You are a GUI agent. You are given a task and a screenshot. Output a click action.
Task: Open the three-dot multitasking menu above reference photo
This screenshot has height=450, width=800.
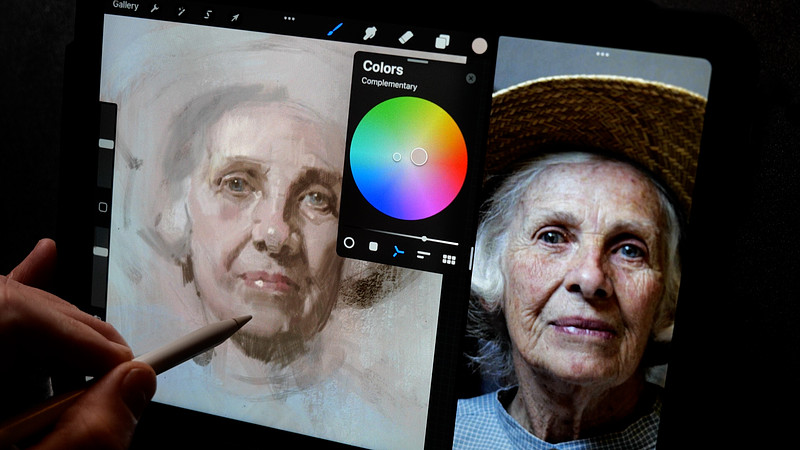(x=602, y=54)
